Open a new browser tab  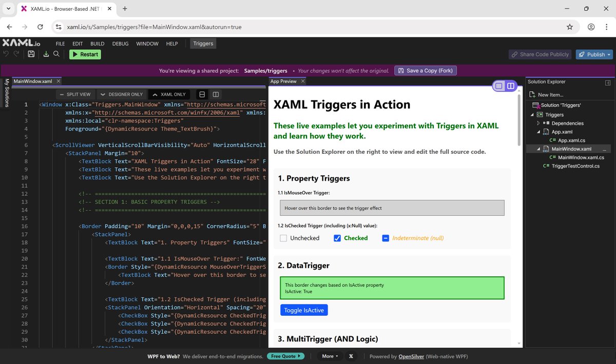pyautogui.click(x=125, y=9)
